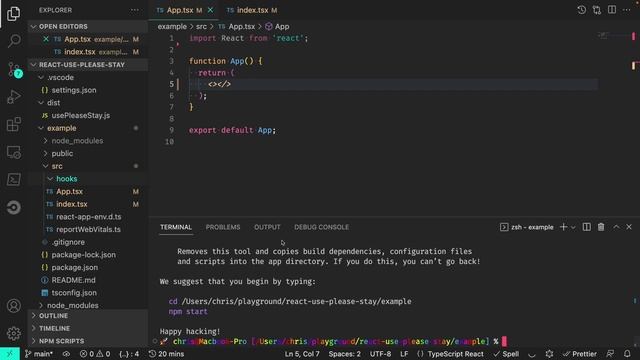Click the open changes icon in editor toolbar

pos(597,10)
